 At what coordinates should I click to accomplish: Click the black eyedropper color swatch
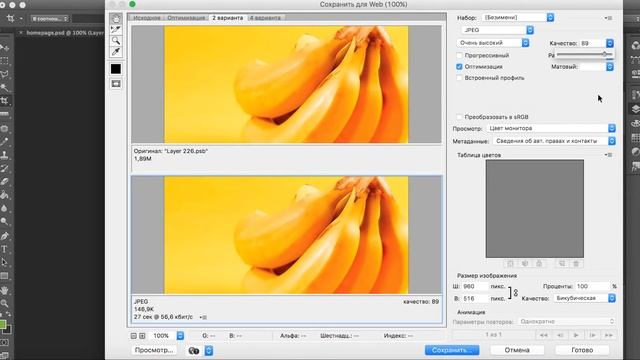pos(116,69)
